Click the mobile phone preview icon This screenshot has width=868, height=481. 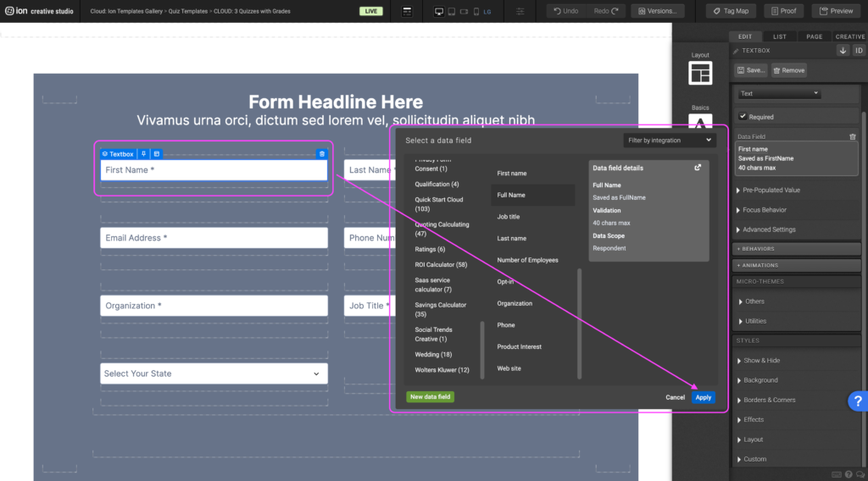click(475, 11)
